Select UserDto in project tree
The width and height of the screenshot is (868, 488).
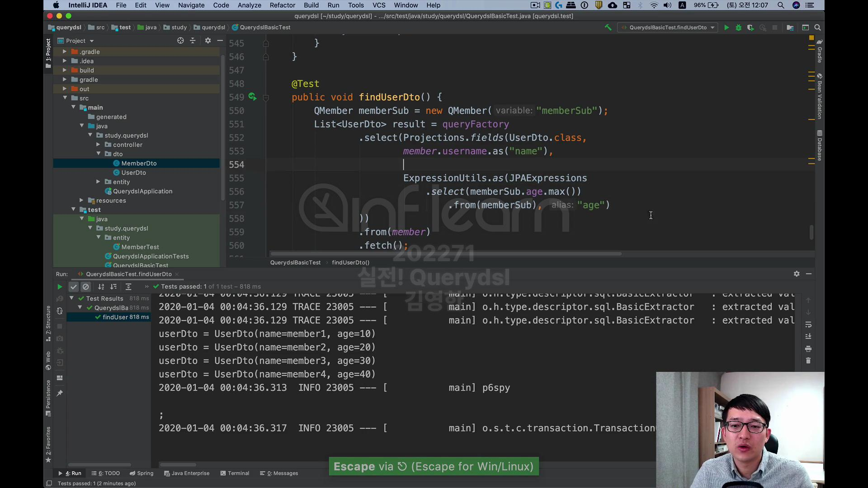[x=133, y=173]
